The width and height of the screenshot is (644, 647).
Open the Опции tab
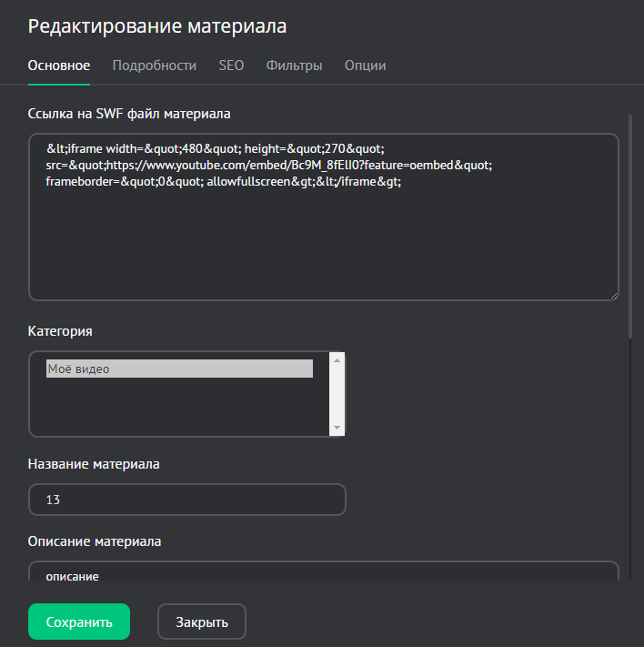tap(365, 66)
